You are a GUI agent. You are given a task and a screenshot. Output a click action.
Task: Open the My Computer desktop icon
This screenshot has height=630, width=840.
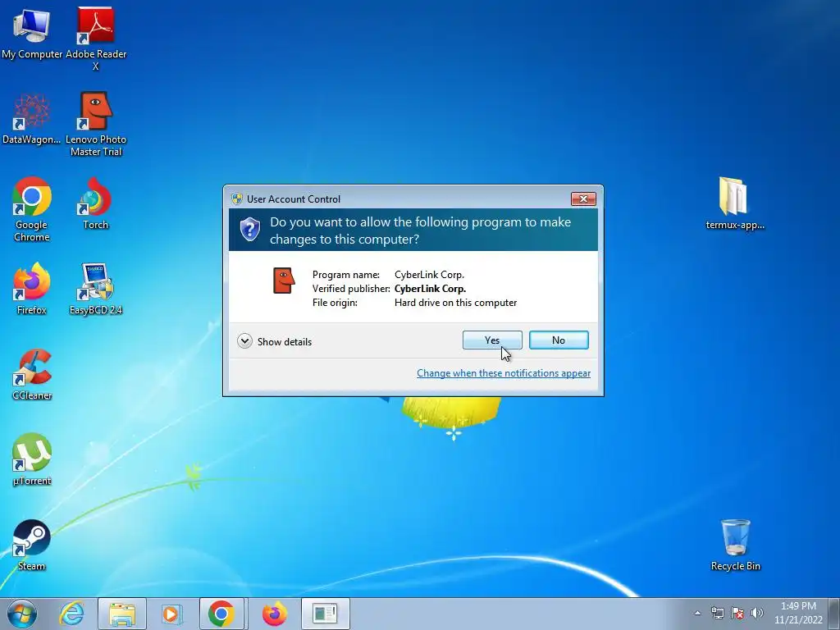[x=32, y=33]
